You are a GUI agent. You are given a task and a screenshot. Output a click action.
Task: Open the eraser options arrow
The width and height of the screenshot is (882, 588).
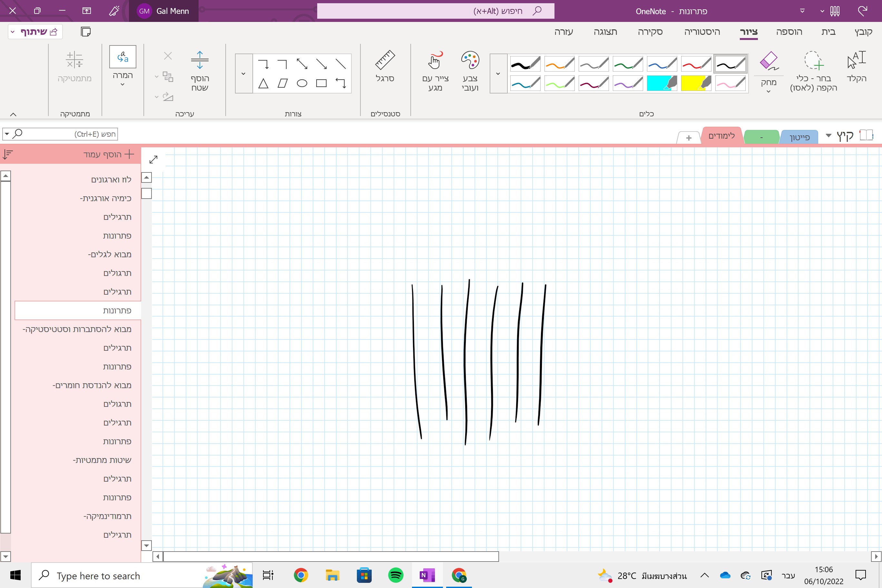(x=769, y=92)
